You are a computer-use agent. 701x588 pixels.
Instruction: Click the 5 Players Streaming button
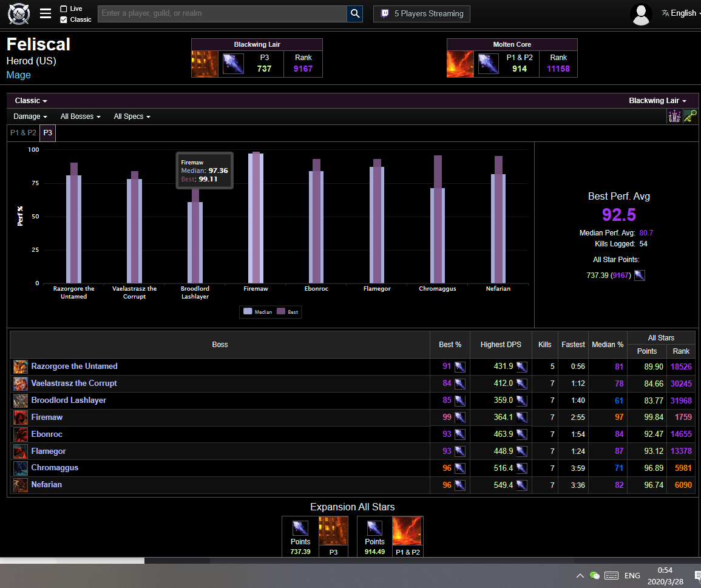(421, 13)
